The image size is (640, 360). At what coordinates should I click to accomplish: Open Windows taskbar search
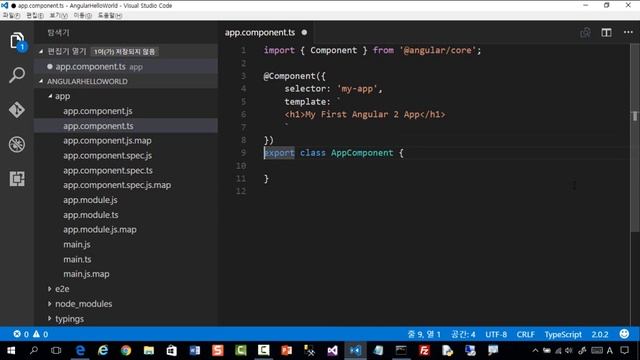[34, 351]
